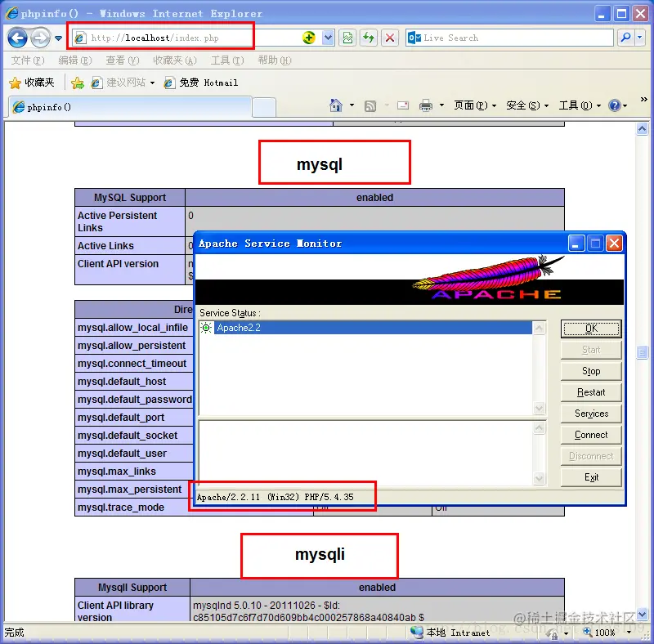The image size is (654, 644).
Task: Click the green plus icon in address bar
Action: tap(309, 38)
